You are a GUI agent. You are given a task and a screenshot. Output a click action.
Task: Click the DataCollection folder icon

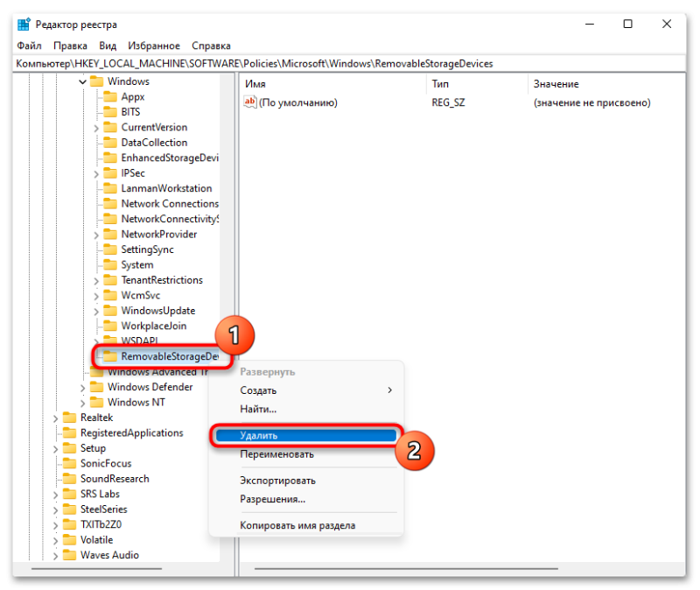coord(110,142)
